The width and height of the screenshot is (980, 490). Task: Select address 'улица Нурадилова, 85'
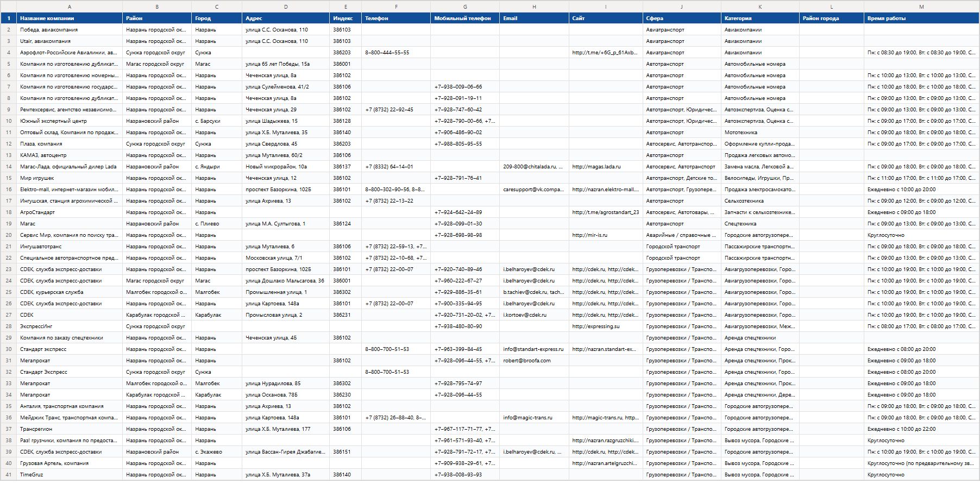[x=286, y=384]
